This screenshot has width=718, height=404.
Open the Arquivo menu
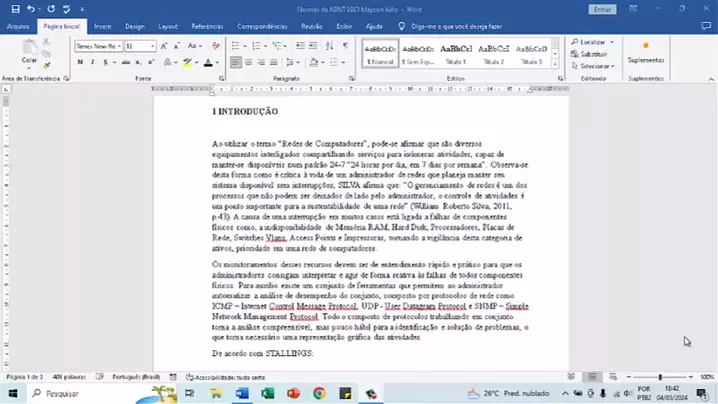18,27
